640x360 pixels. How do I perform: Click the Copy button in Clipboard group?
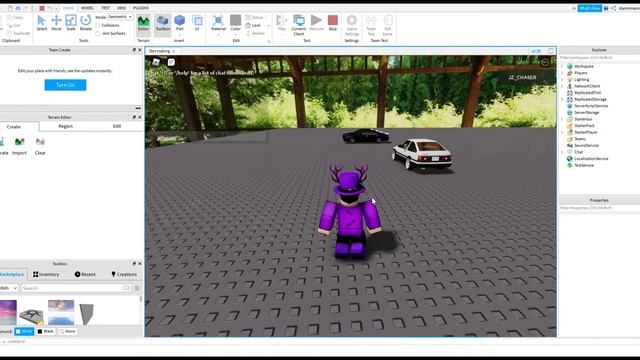[x=15, y=18]
